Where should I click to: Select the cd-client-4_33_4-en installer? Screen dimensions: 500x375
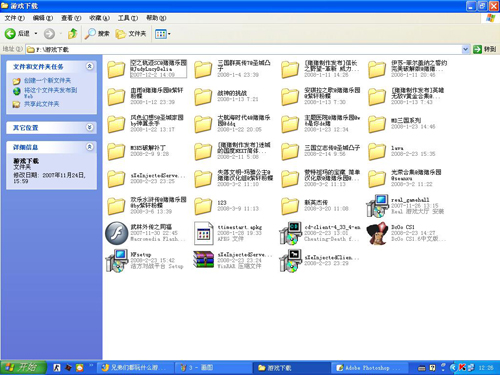point(290,233)
